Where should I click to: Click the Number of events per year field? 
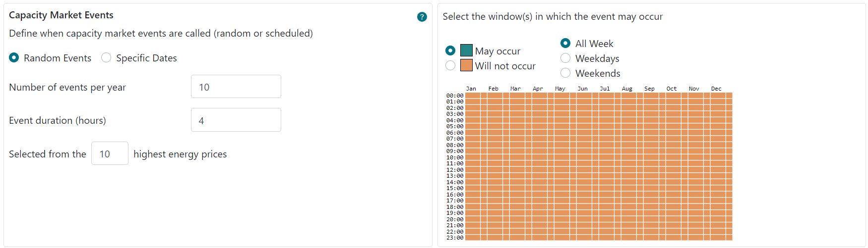236,87
